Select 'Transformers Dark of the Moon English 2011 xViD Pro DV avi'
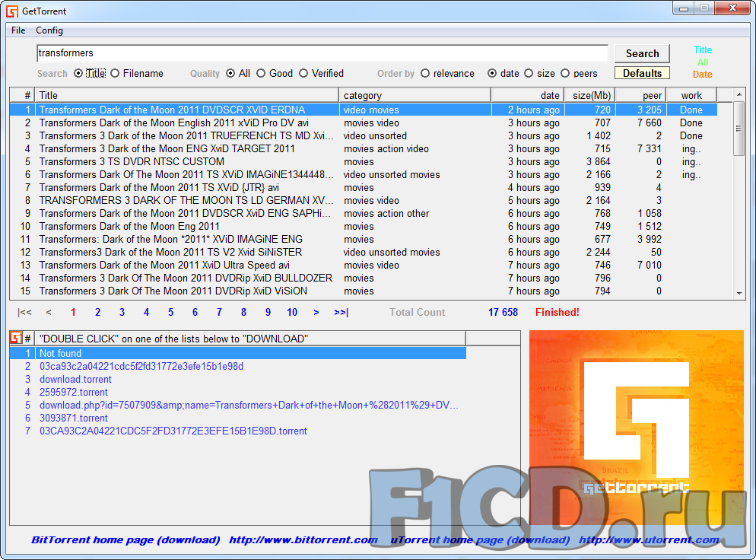 point(364,123)
